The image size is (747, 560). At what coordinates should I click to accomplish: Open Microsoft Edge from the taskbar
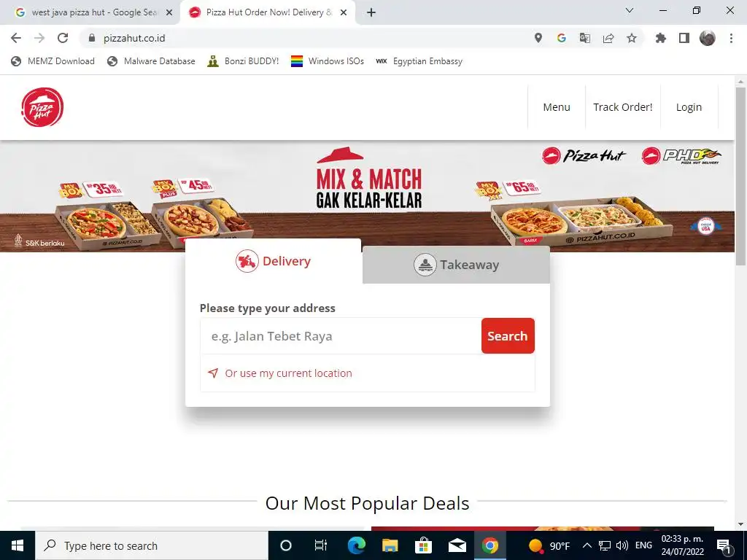pyautogui.click(x=356, y=545)
